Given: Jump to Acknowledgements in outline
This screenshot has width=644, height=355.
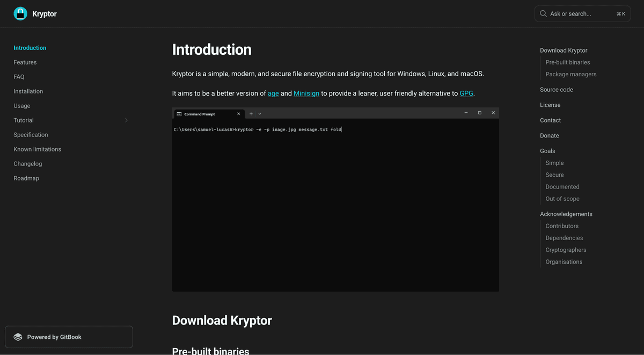Looking at the screenshot, I should [566, 214].
